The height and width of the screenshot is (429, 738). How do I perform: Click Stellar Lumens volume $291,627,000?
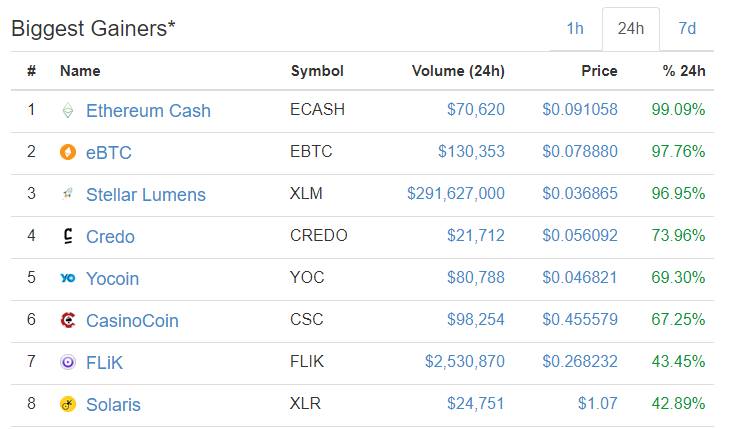point(456,193)
